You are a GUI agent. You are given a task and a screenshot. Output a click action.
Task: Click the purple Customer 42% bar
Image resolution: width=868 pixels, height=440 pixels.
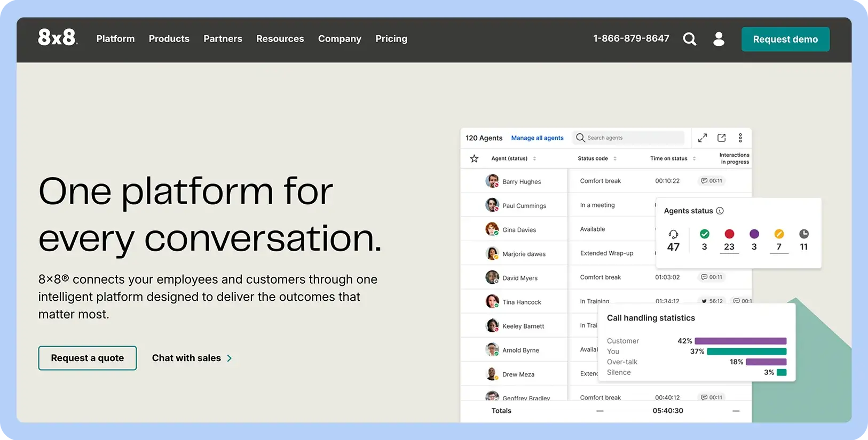coord(740,341)
